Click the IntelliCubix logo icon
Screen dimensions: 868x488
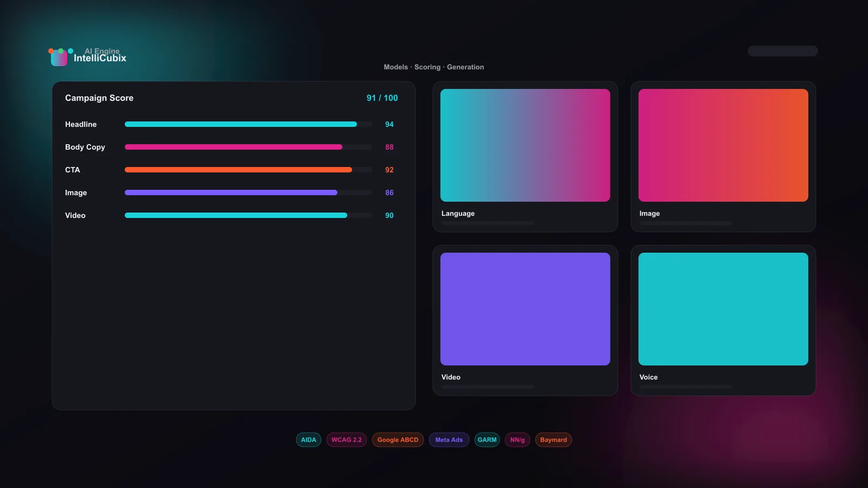coord(59,57)
